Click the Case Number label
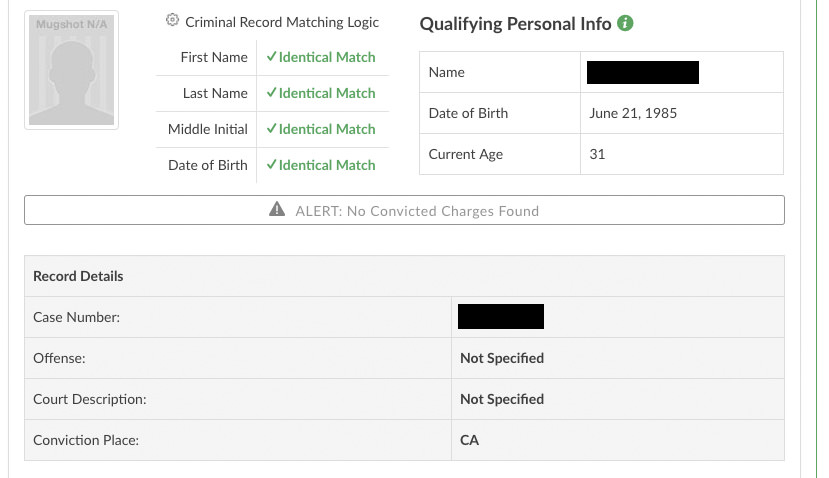The image size is (829, 478). pyautogui.click(x=76, y=317)
